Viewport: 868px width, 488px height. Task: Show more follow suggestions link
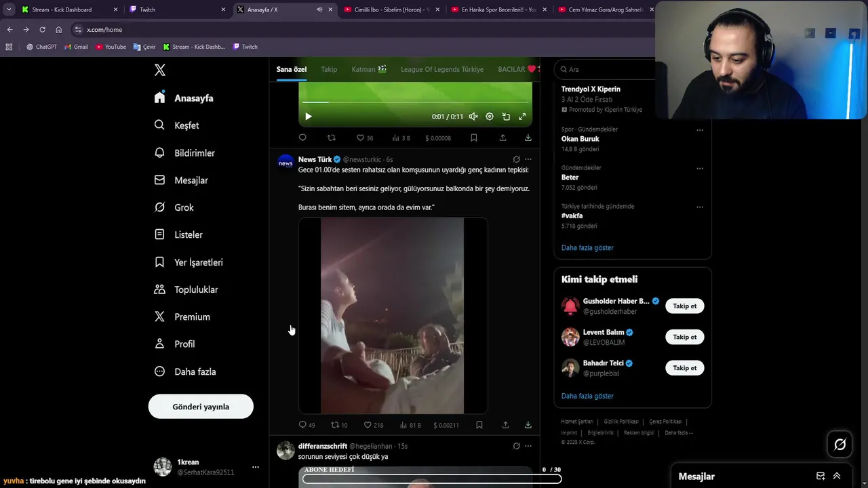point(587,396)
